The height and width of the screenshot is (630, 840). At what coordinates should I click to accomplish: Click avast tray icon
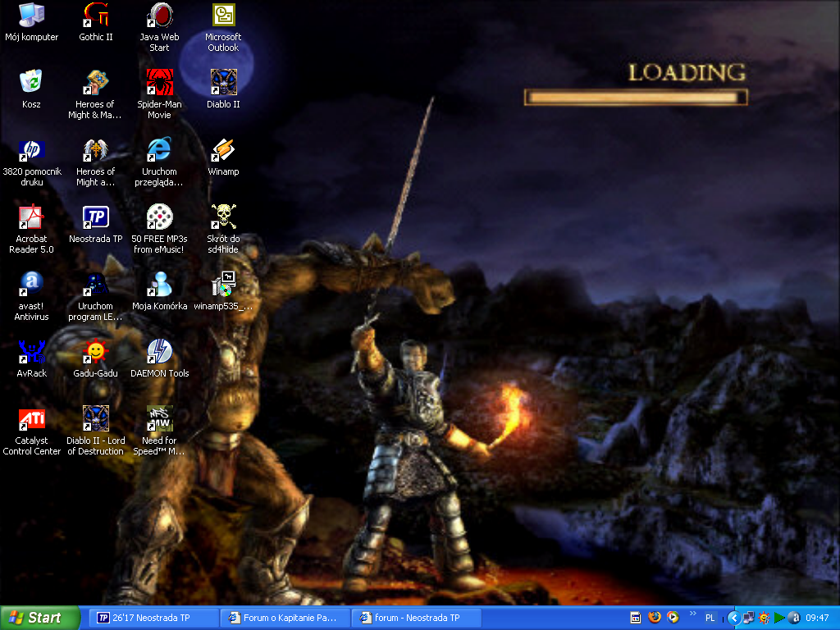point(794,618)
